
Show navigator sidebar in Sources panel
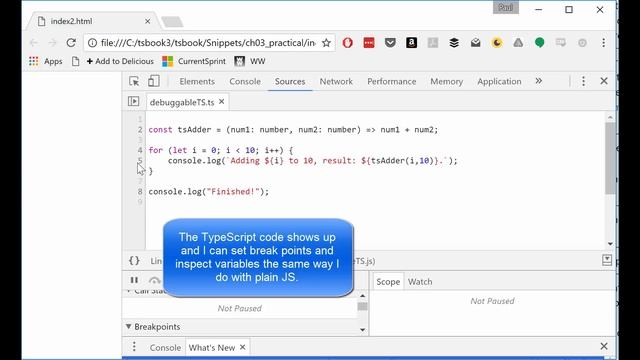click(x=133, y=101)
